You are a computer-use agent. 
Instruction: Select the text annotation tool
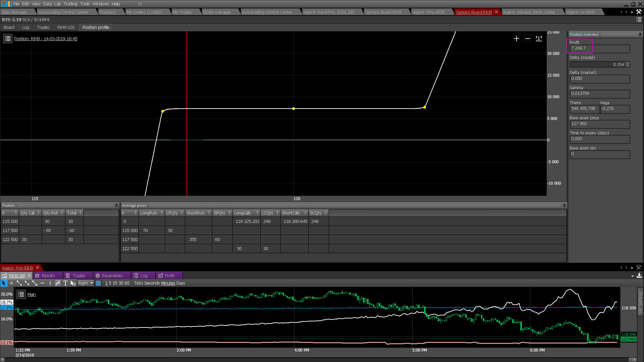tap(65, 283)
